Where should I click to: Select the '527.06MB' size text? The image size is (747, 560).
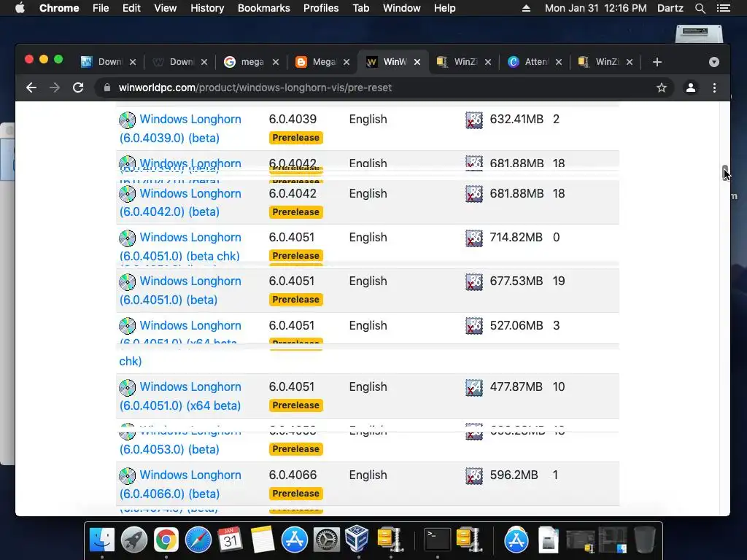coord(516,325)
